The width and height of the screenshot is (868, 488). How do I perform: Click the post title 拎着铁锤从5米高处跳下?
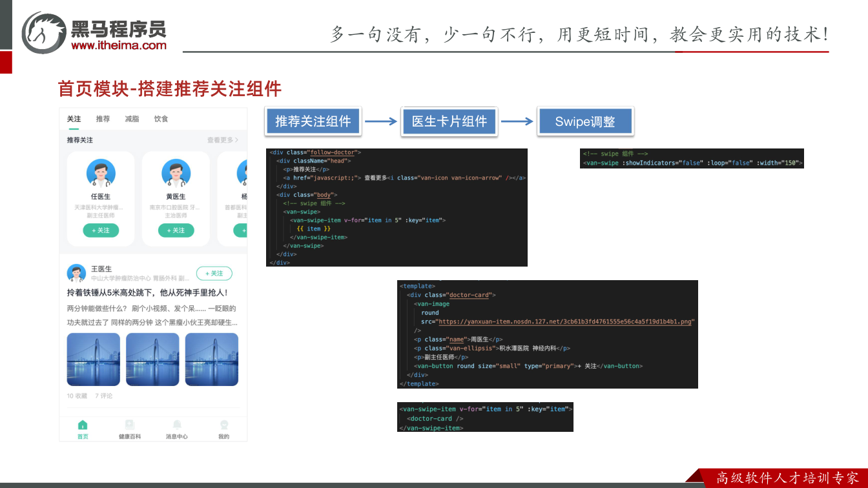147,292
